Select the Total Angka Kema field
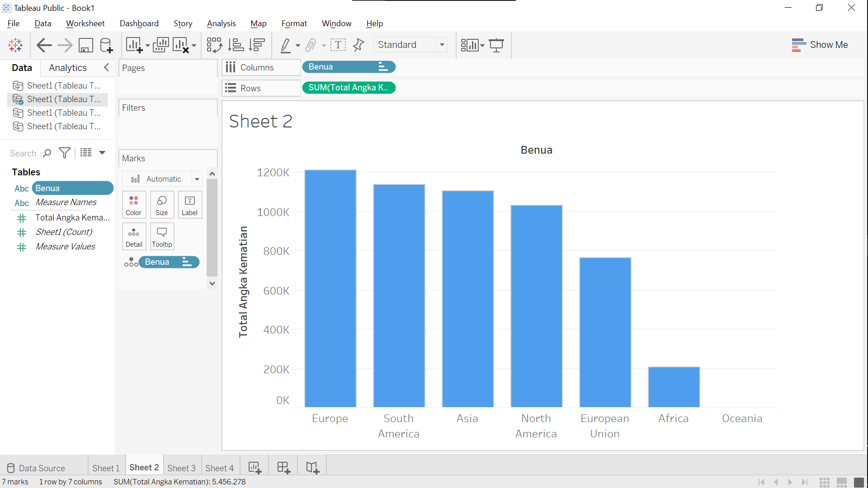Screen dimensions: 868x488 (x=72, y=217)
